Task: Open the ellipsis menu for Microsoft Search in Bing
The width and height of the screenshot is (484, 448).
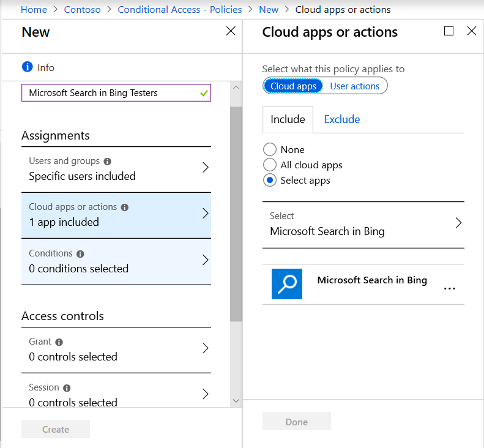Action: pos(449,288)
